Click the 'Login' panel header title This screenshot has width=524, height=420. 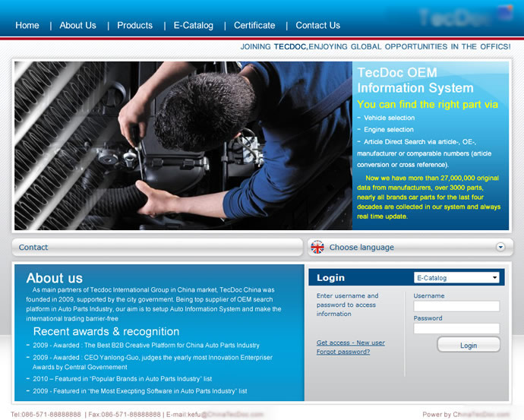[x=330, y=278]
